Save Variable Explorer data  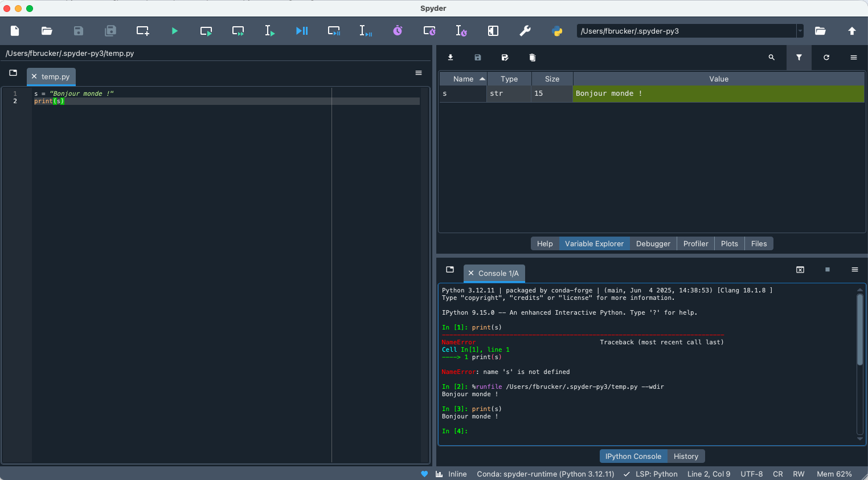478,58
